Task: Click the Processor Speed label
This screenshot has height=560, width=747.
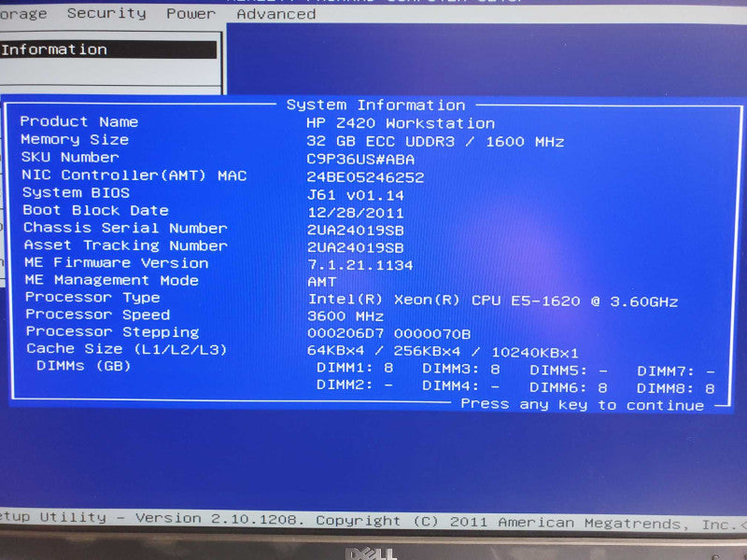Action: (x=98, y=315)
